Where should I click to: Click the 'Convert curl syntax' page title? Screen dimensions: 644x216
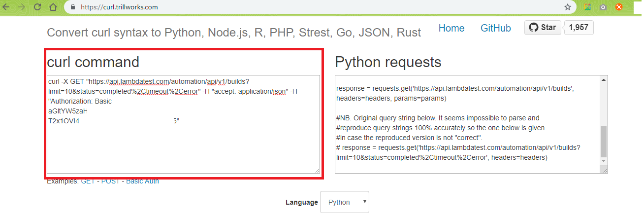[x=234, y=33]
